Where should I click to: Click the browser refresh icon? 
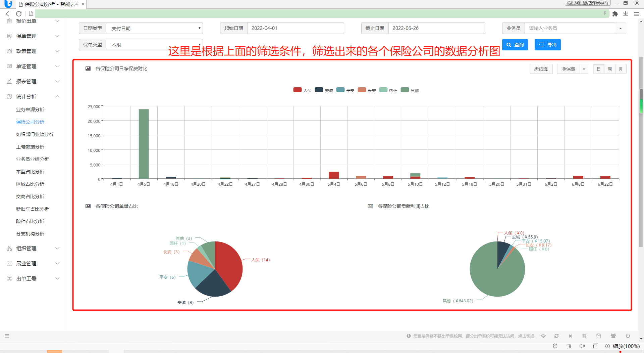pos(19,14)
